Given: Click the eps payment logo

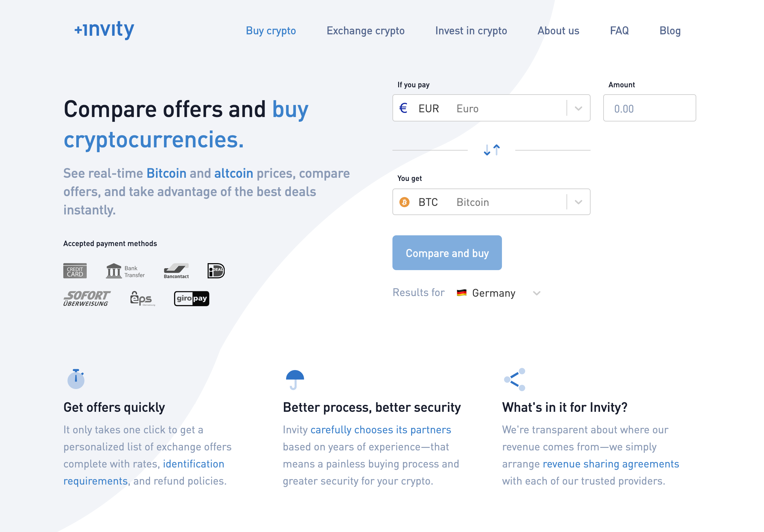Looking at the screenshot, I should pyautogui.click(x=142, y=299).
